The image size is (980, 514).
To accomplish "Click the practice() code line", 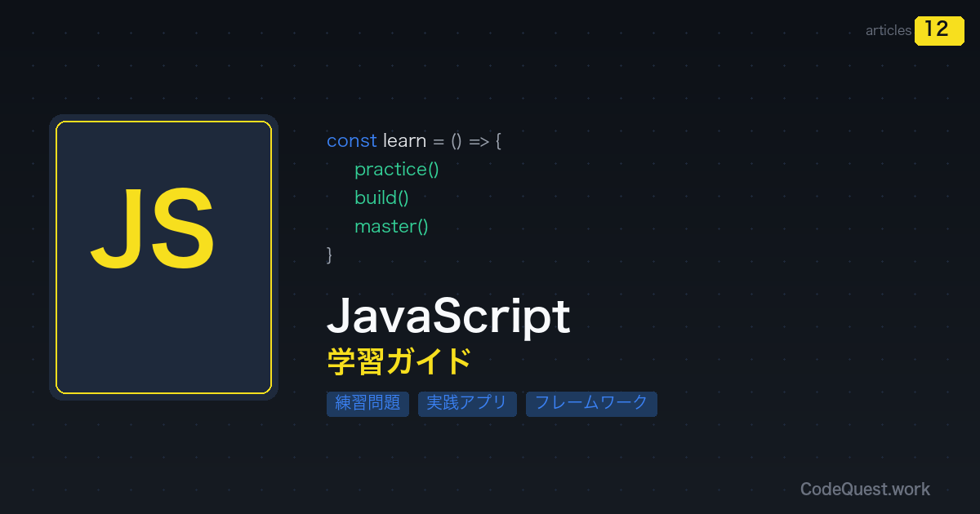I will [x=397, y=170].
